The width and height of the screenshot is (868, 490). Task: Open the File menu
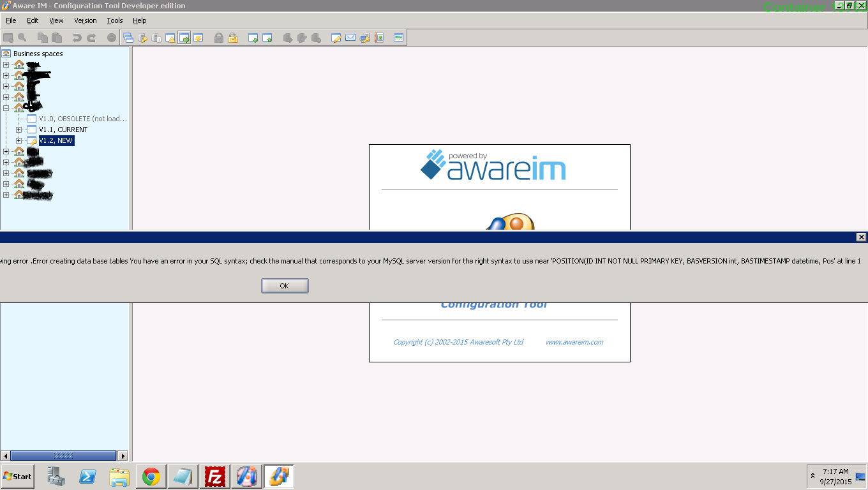coord(11,20)
